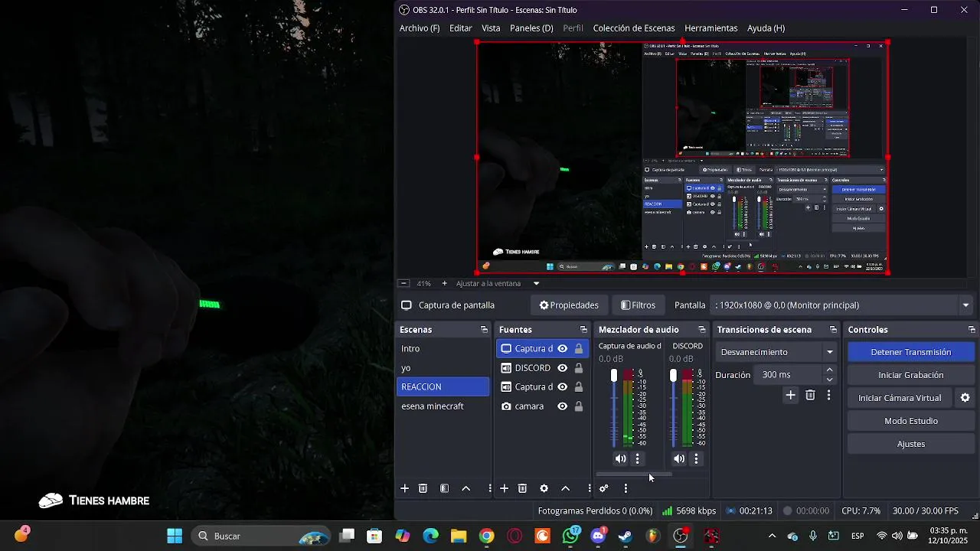Click the Captura de audio volume fader

614,376
